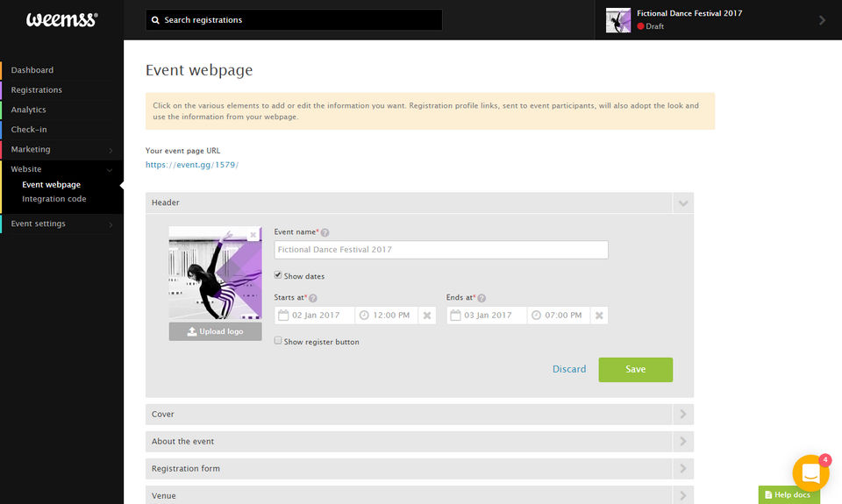Click the Draft status label

(654, 26)
